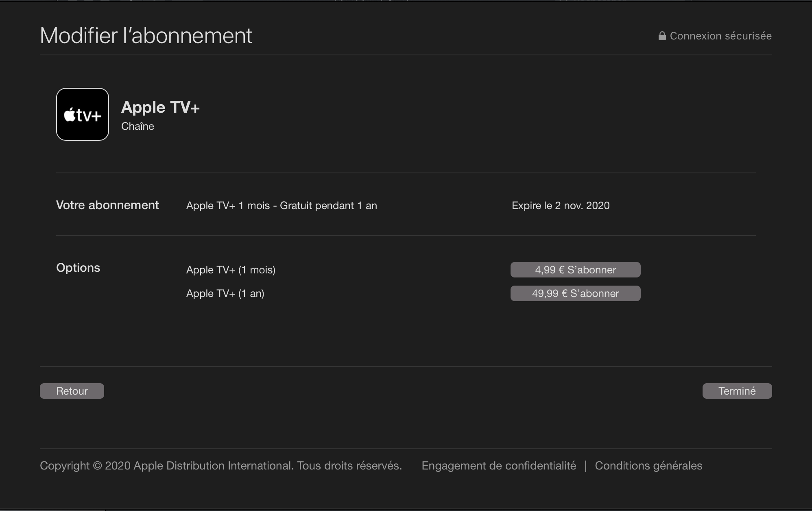Select the Apple TV+ (1 mois) option label
This screenshot has width=812, height=511.
231,270
